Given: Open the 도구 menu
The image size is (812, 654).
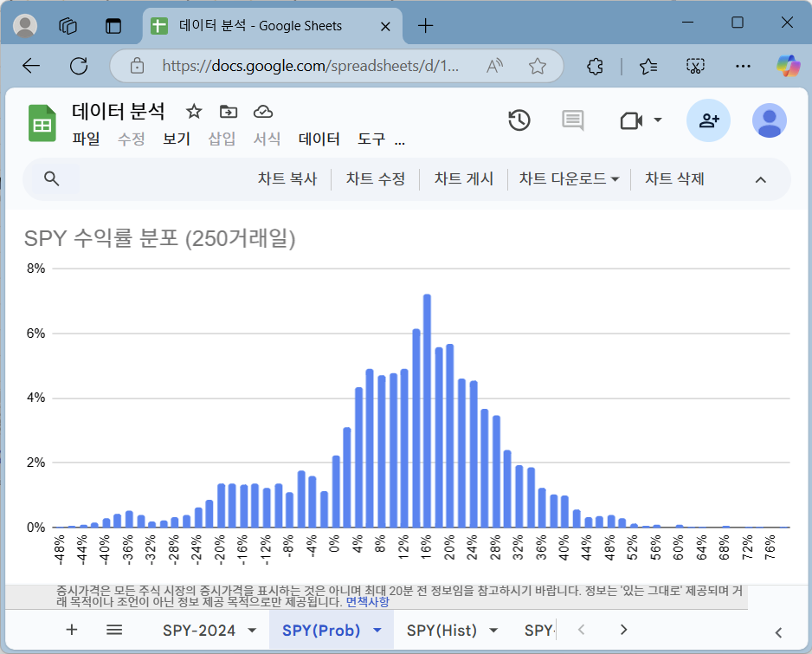Looking at the screenshot, I should click(x=371, y=139).
